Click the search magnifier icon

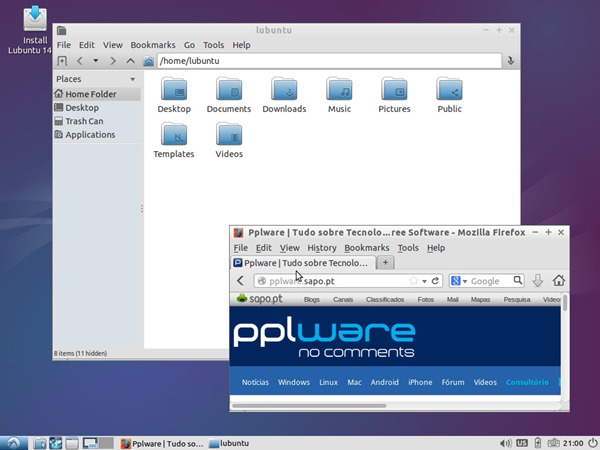click(517, 280)
